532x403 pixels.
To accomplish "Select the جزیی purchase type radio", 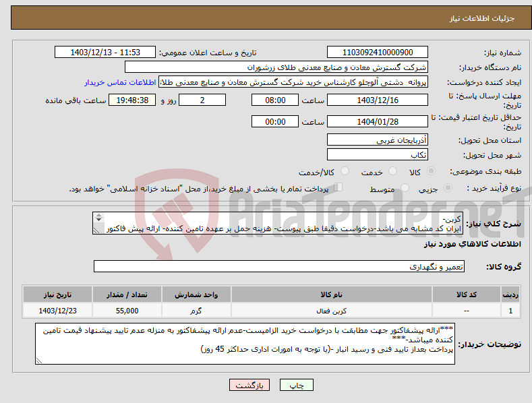I will point(448,187).
